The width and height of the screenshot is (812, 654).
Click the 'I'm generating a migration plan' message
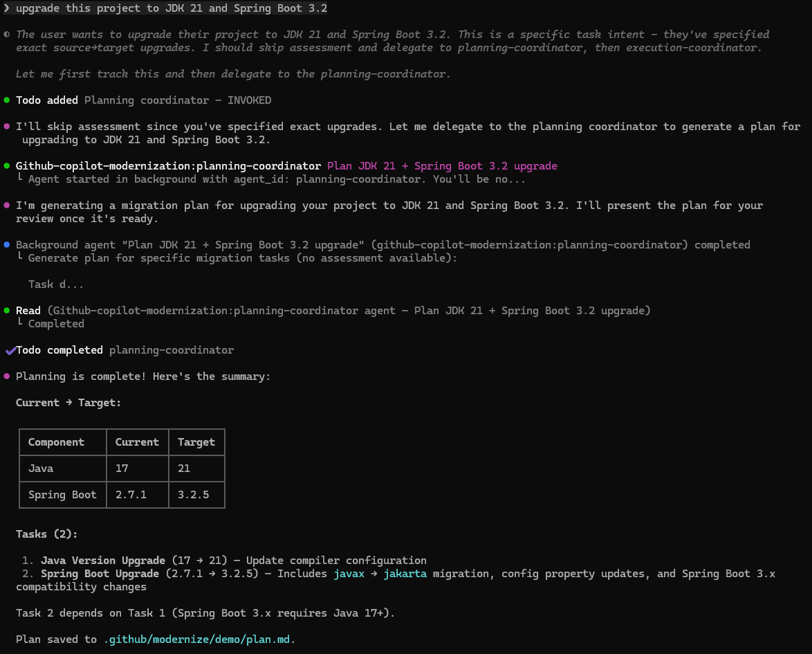pos(389,212)
